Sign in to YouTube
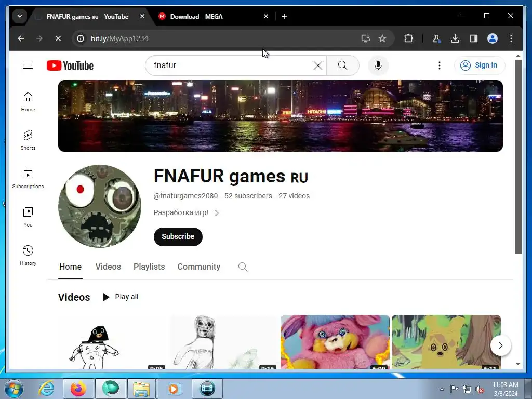Viewport: 532px width, 399px height. (x=480, y=65)
